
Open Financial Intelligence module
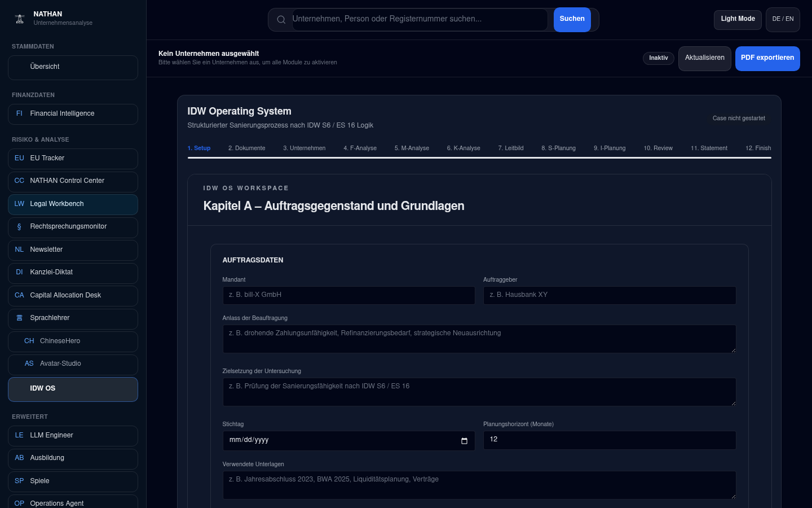point(73,114)
